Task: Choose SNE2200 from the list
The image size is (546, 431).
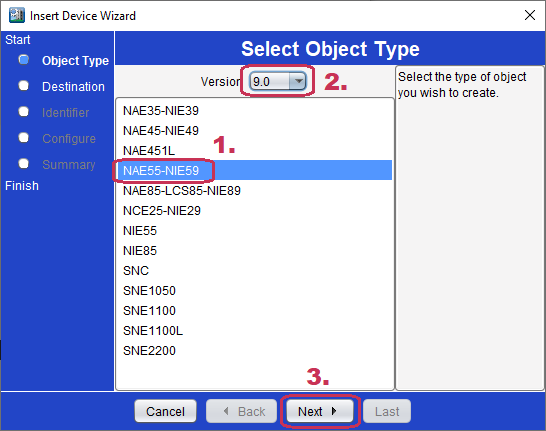Action: click(255, 351)
